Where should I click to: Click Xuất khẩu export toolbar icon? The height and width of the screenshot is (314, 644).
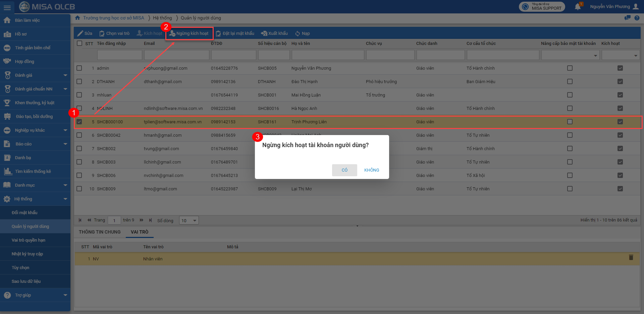click(x=264, y=34)
